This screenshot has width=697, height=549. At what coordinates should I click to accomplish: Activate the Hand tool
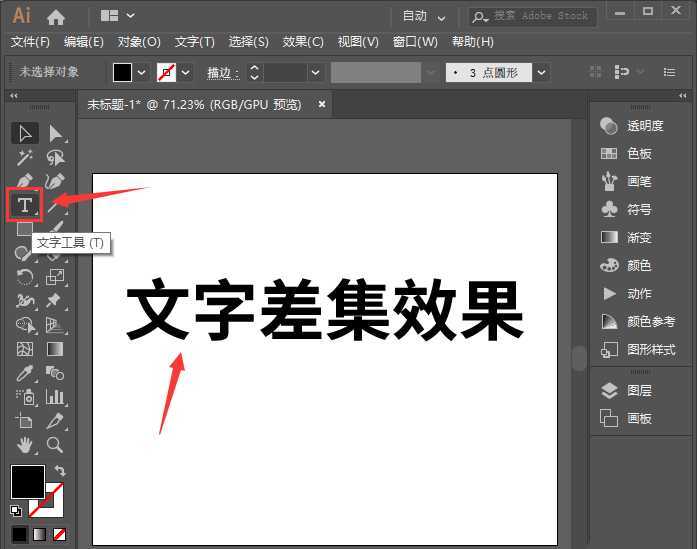[25, 444]
